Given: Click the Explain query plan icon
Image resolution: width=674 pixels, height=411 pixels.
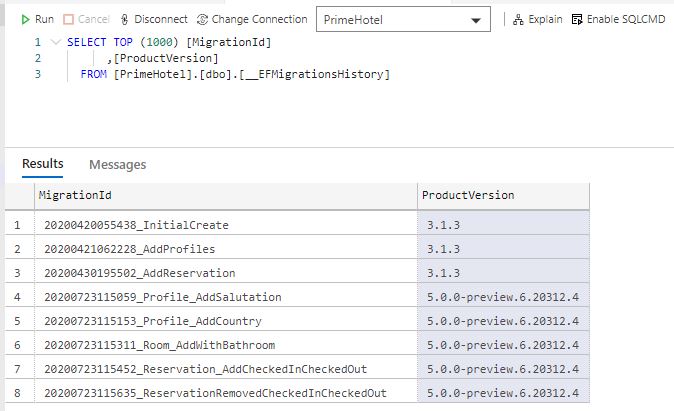Looking at the screenshot, I should click(518, 19).
